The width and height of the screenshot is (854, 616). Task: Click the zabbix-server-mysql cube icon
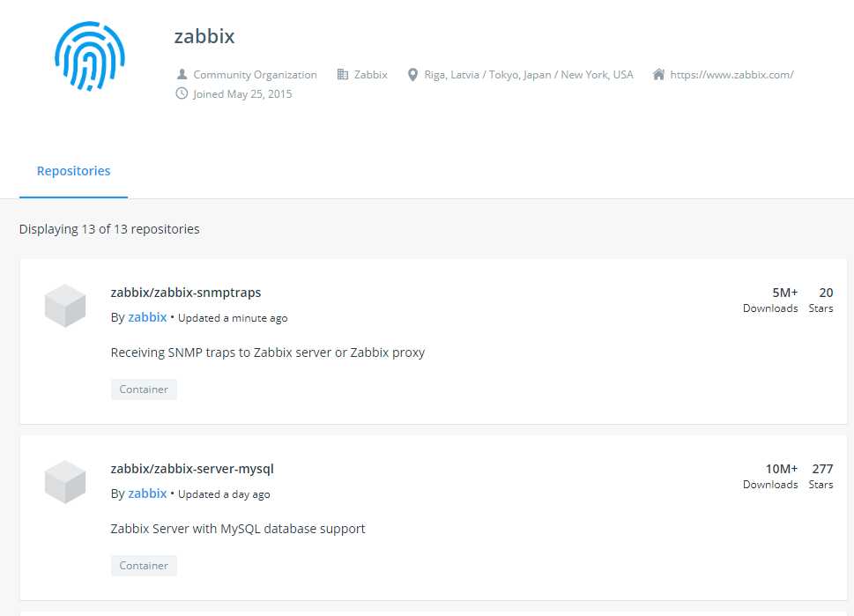click(65, 482)
